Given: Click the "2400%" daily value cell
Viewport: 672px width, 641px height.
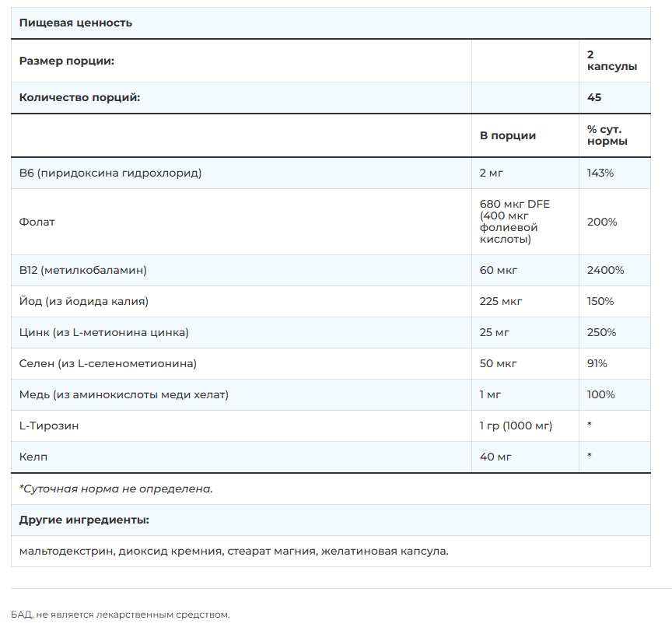Looking at the screenshot, I should [605, 270].
